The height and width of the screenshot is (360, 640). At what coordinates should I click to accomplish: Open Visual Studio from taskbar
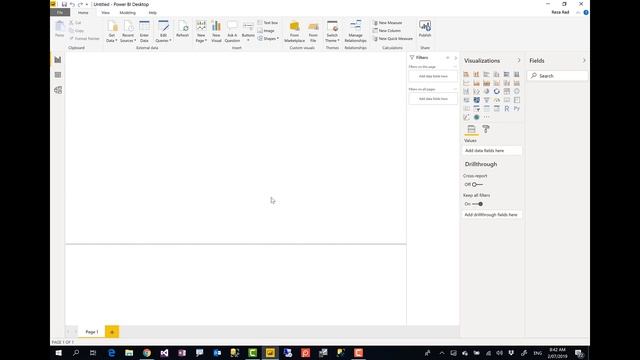(x=164, y=353)
